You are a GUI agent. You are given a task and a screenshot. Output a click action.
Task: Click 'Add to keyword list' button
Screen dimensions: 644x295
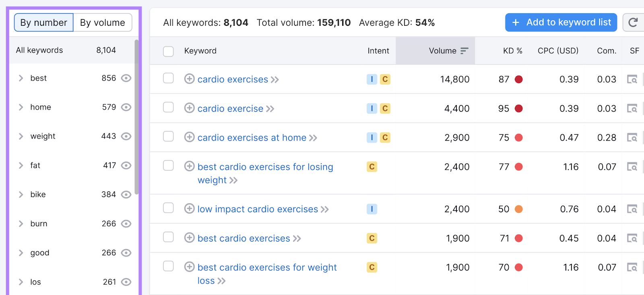(561, 23)
